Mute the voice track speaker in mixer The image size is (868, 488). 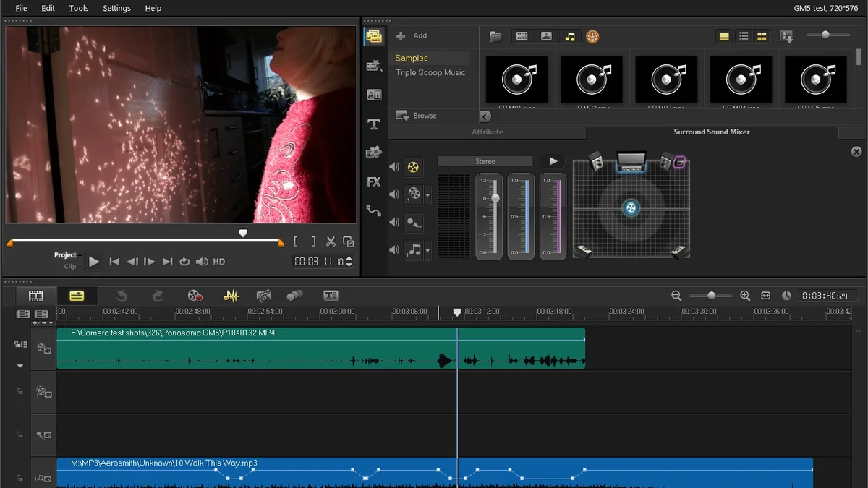click(x=394, y=222)
